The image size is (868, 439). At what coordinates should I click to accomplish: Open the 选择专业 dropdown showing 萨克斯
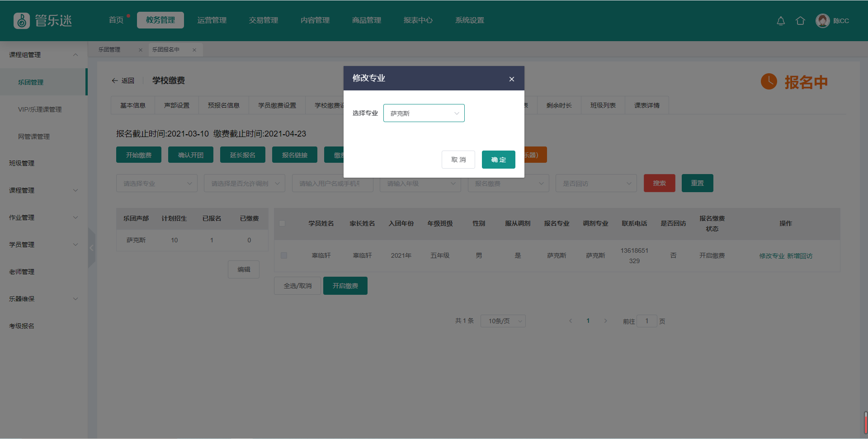click(424, 113)
